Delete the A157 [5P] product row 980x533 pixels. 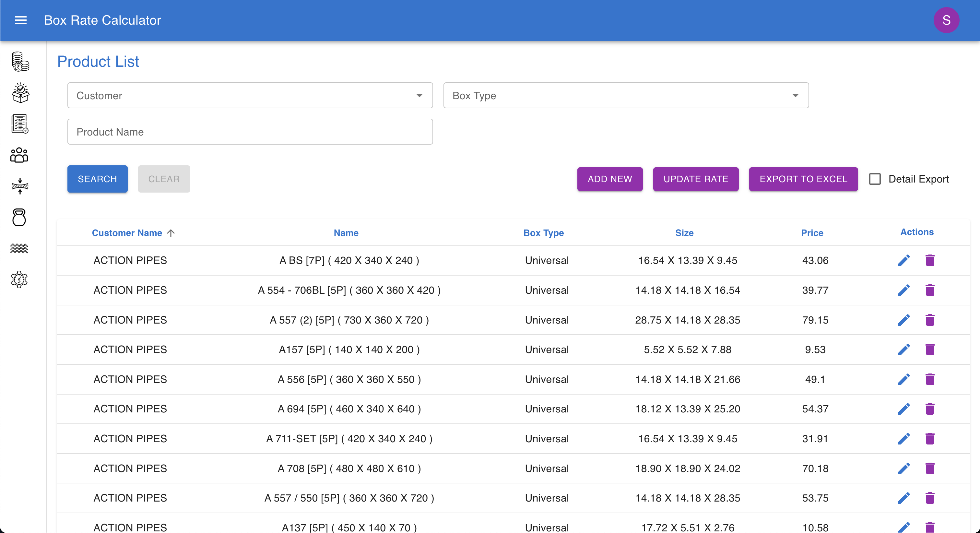pyautogui.click(x=930, y=349)
